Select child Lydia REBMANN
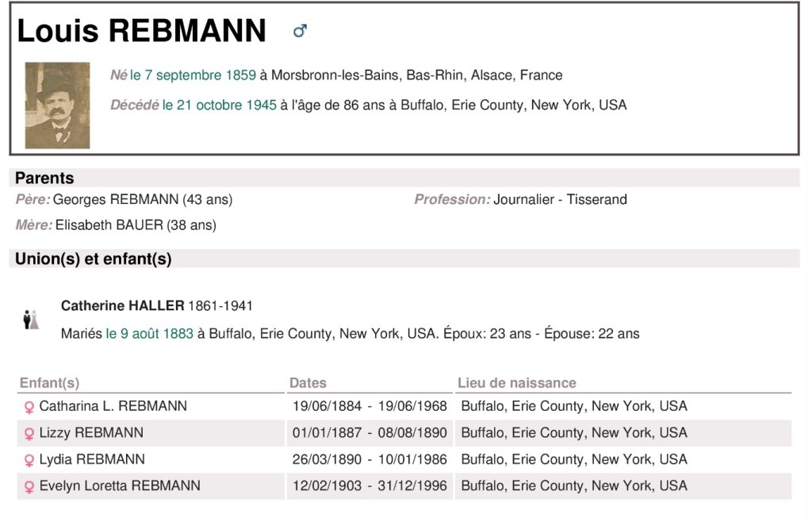Image resolution: width=812 pixels, height=522 pixels. coord(92,459)
